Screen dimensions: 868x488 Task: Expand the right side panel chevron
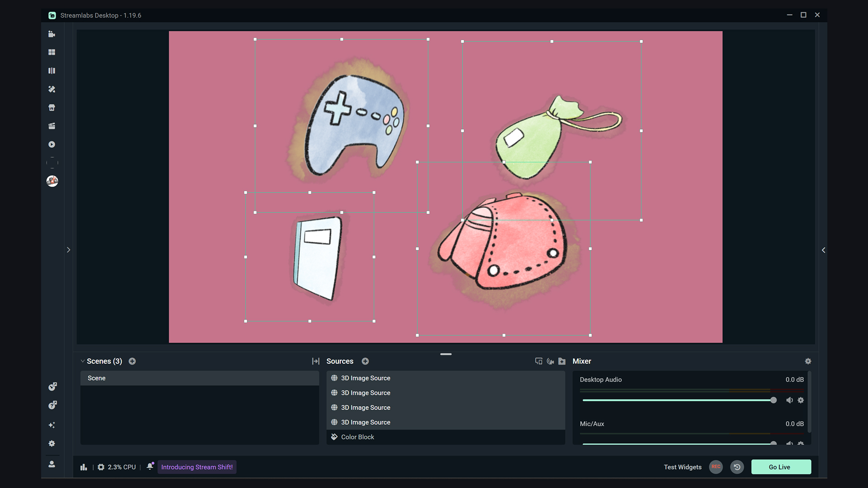point(823,250)
